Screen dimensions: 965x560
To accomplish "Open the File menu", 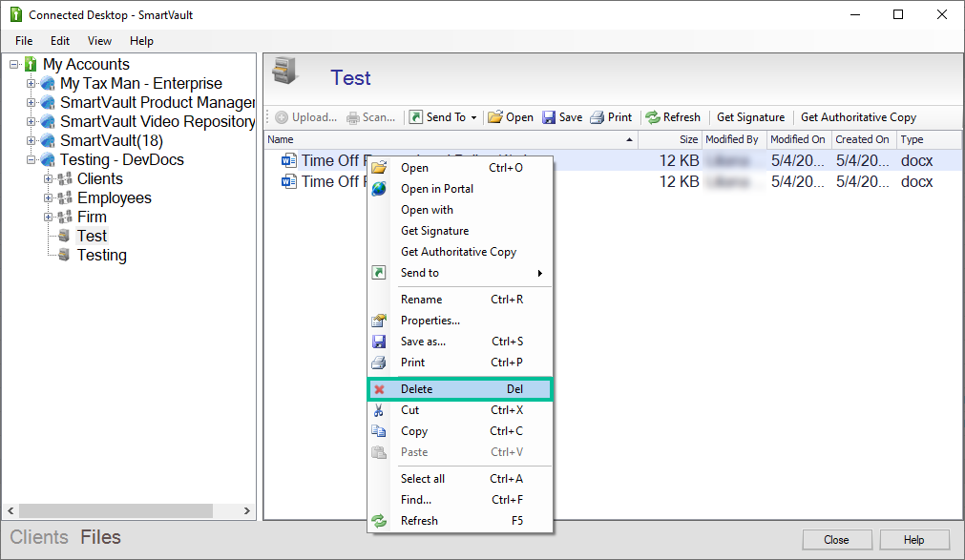I will (x=24, y=41).
